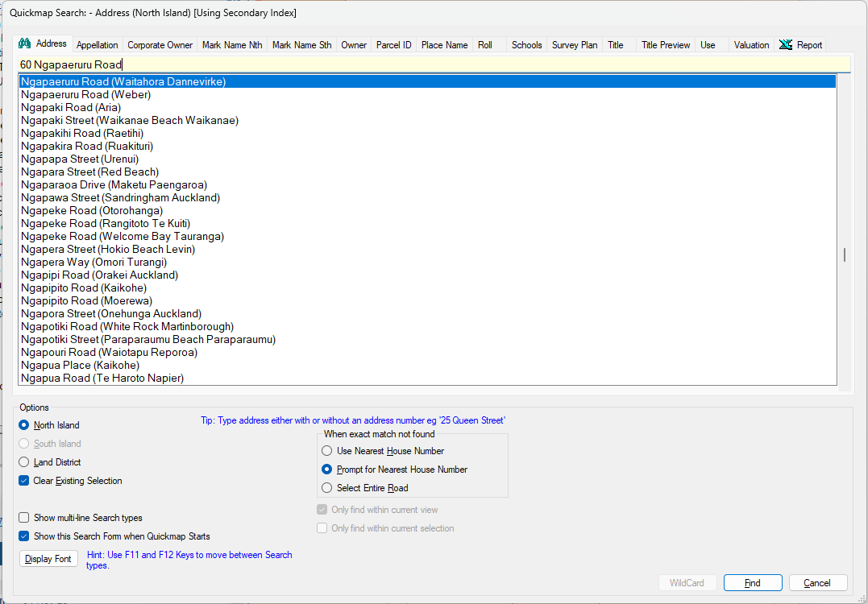Enable Show multi-line Search types
Image resolution: width=868 pixels, height=604 pixels.
(24, 518)
